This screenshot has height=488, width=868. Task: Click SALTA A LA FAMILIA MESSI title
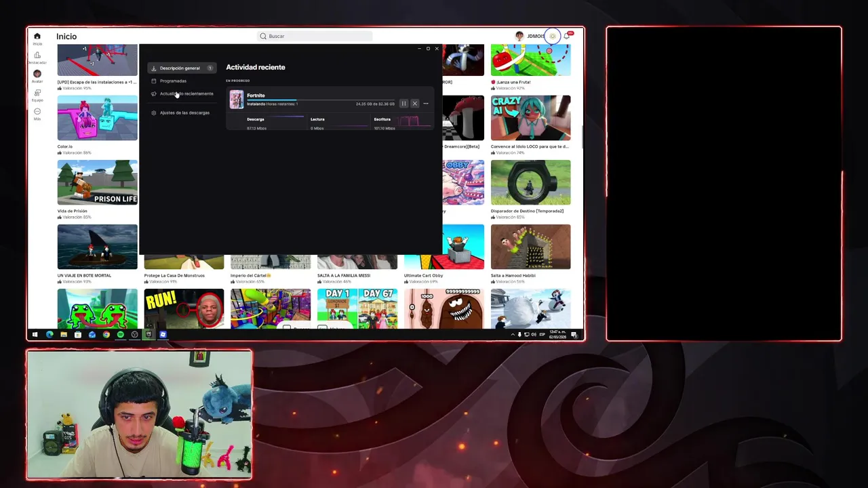point(344,275)
